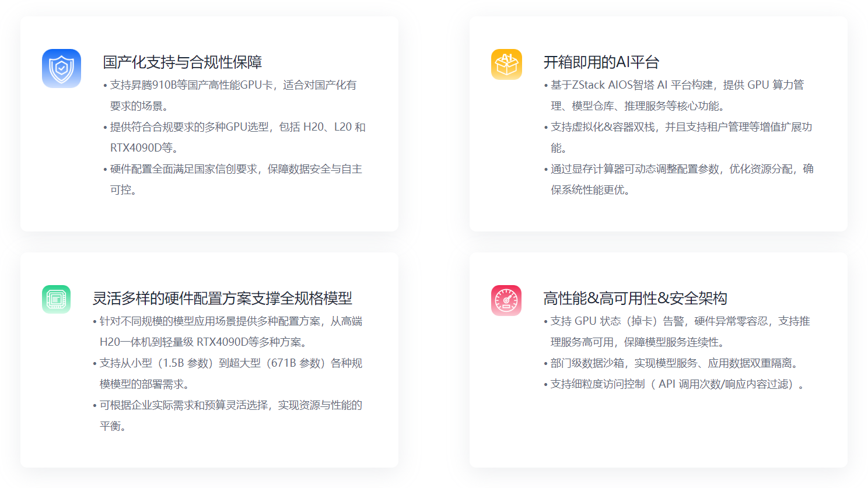Select the 支持虚拟化&容器双栈 bullet
This screenshot has height=488, width=868.
[x=681, y=127]
